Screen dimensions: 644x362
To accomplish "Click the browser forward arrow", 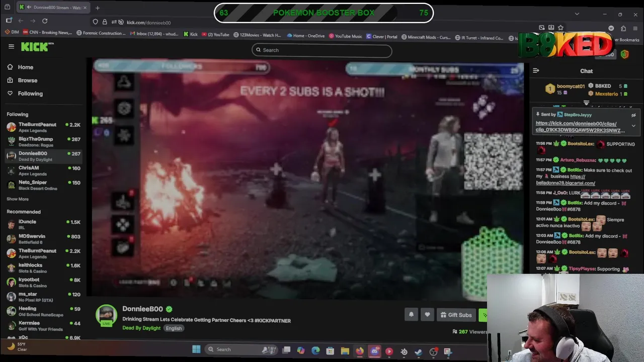I will pyautogui.click(x=33, y=21).
